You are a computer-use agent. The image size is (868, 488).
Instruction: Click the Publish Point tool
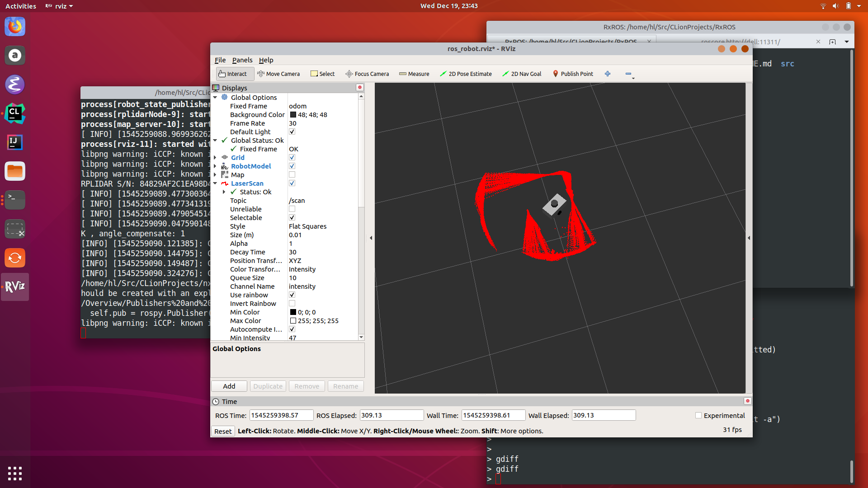click(x=572, y=74)
